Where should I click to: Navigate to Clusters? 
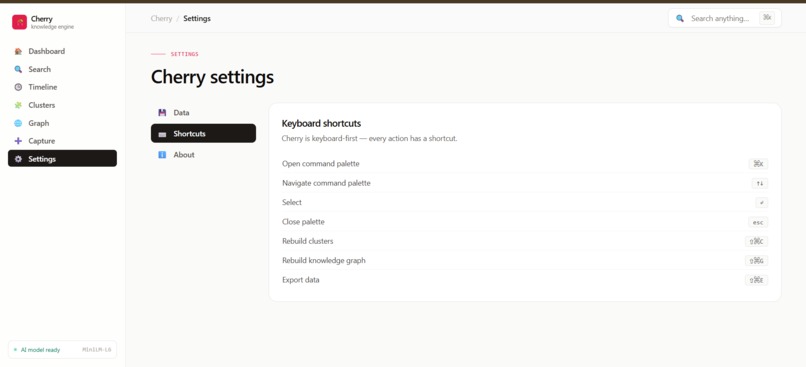coord(62,105)
